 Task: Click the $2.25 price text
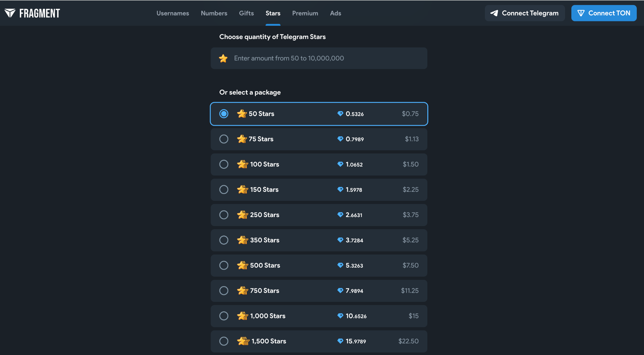[x=410, y=189]
